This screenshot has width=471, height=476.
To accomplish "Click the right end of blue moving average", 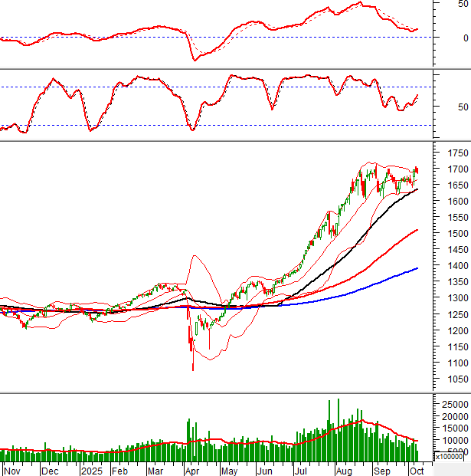I will tap(417, 268).
